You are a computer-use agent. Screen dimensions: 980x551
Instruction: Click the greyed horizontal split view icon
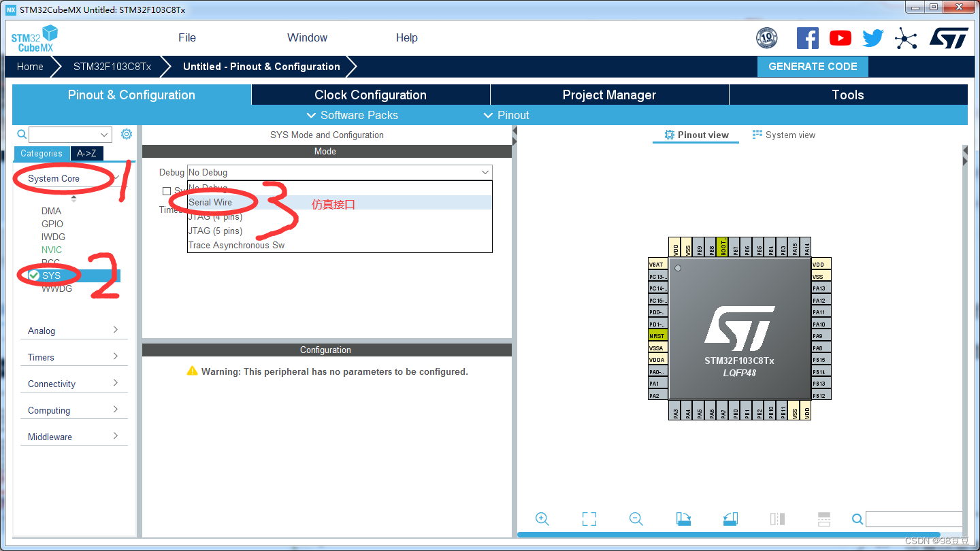tap(823, 519)
